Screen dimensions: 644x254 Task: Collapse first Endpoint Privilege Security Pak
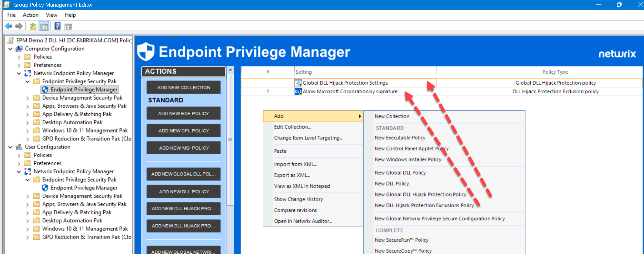[x=28, y=82]
